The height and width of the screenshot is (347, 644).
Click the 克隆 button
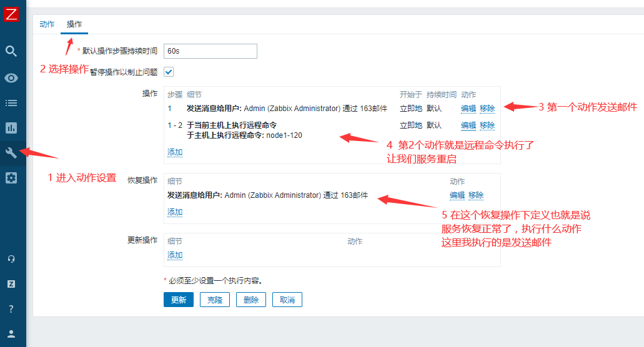point(215,300)
